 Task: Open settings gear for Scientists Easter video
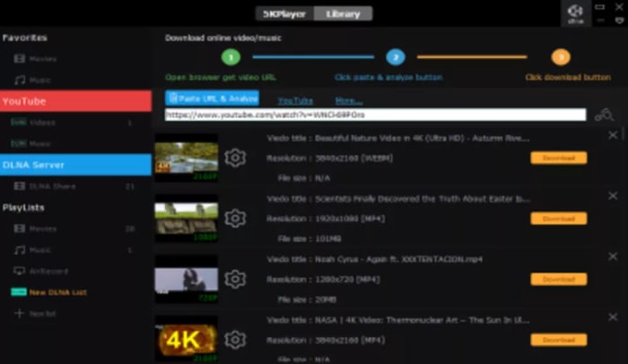[x=235, y=218]
